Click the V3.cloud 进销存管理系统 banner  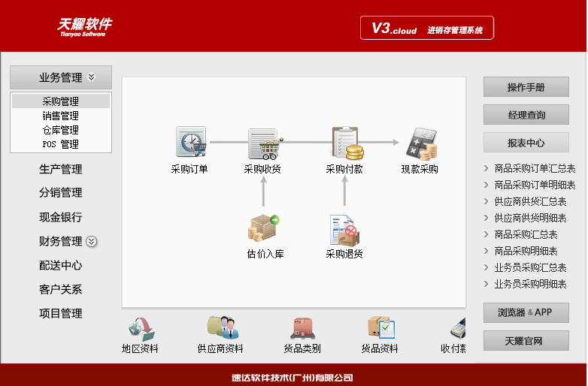pyautogui.click(x=427, y=28)
